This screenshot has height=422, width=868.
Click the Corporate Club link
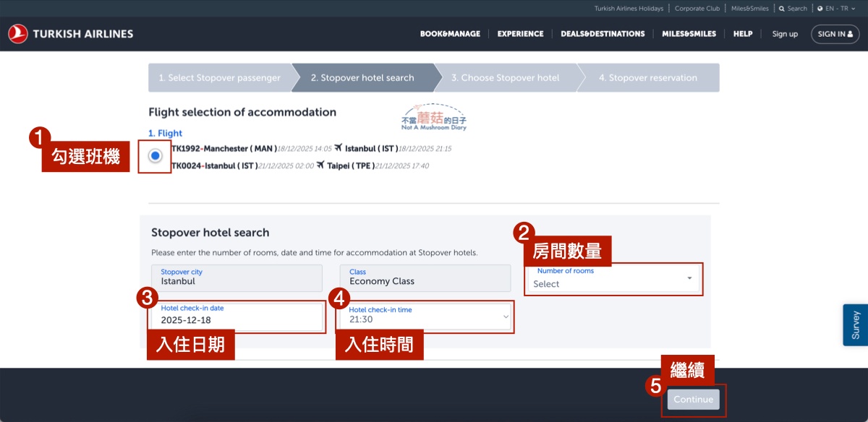tap(697, 9)
